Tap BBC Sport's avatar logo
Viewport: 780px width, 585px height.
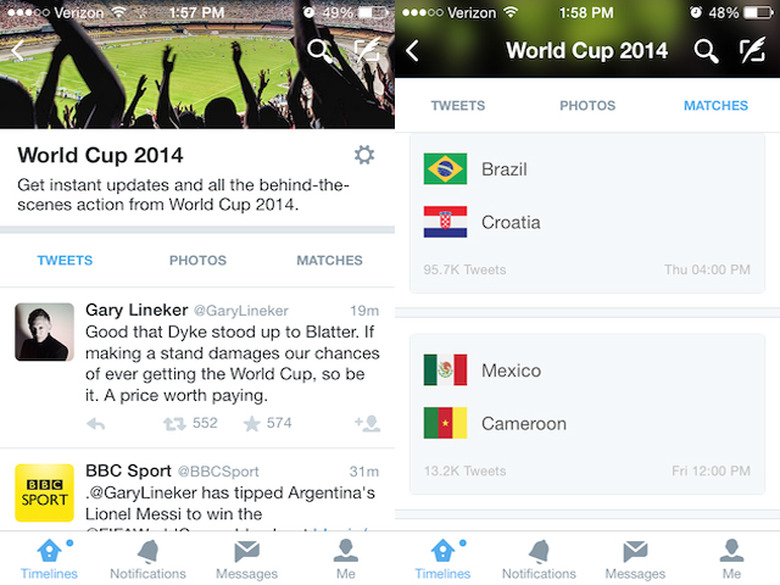click(44, 492)
